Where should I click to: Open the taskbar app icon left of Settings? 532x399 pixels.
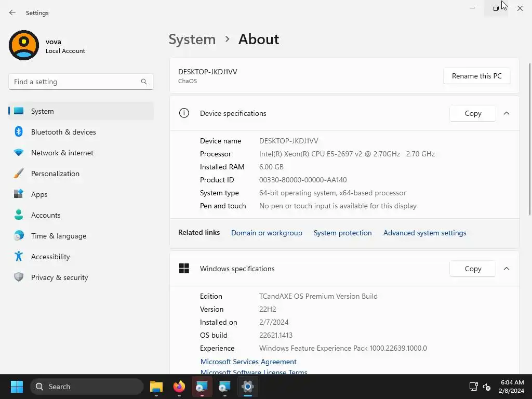pyautogui.click(x=224, y=387)
